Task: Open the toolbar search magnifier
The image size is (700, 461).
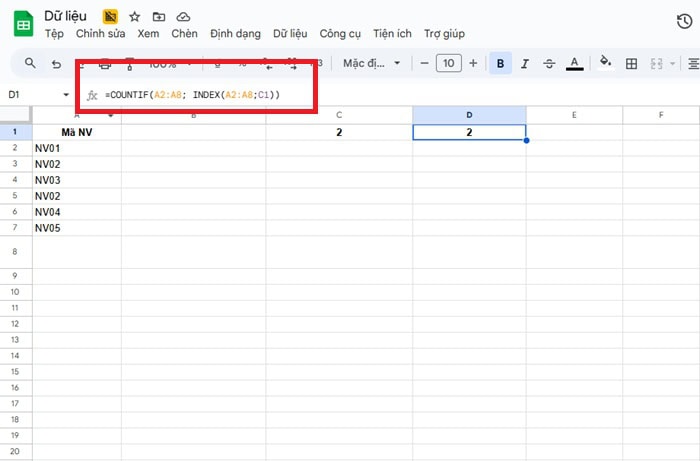Action: (x=30, y=63)
